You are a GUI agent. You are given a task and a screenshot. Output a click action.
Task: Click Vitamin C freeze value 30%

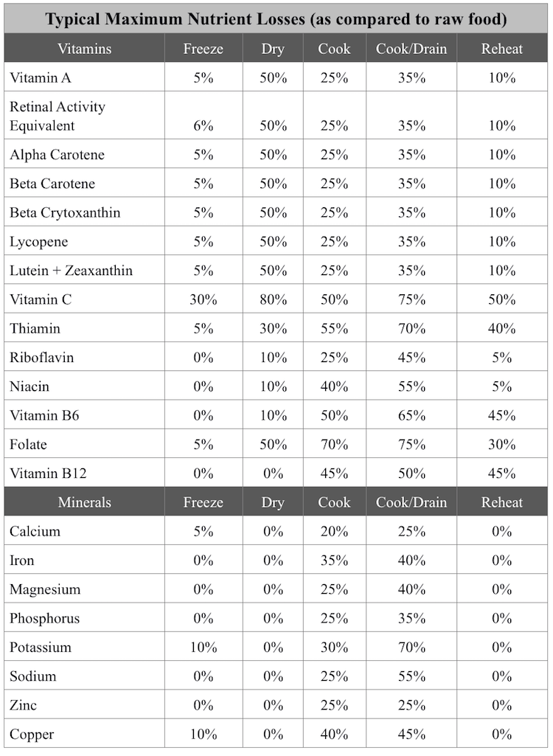(x=203, y=299)
